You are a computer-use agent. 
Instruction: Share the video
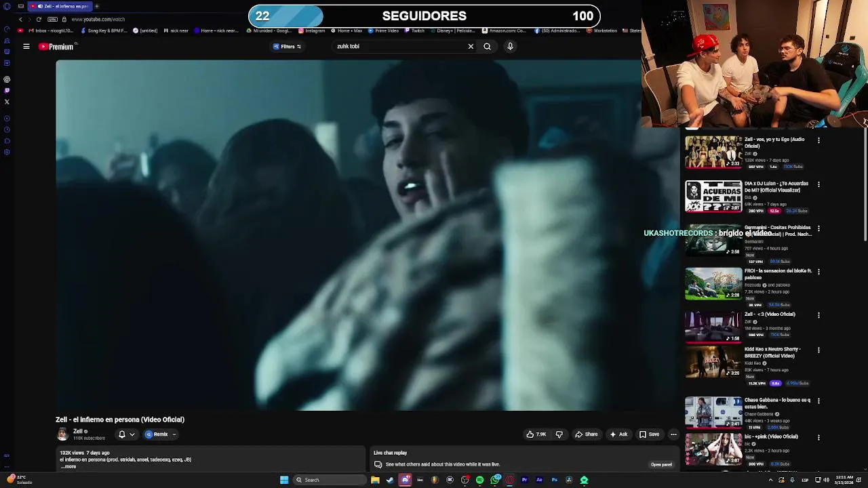click(587, 434)
